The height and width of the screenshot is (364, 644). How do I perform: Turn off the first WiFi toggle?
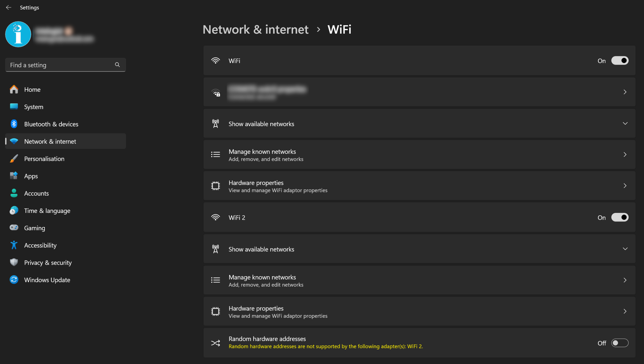tap(620, 61)
